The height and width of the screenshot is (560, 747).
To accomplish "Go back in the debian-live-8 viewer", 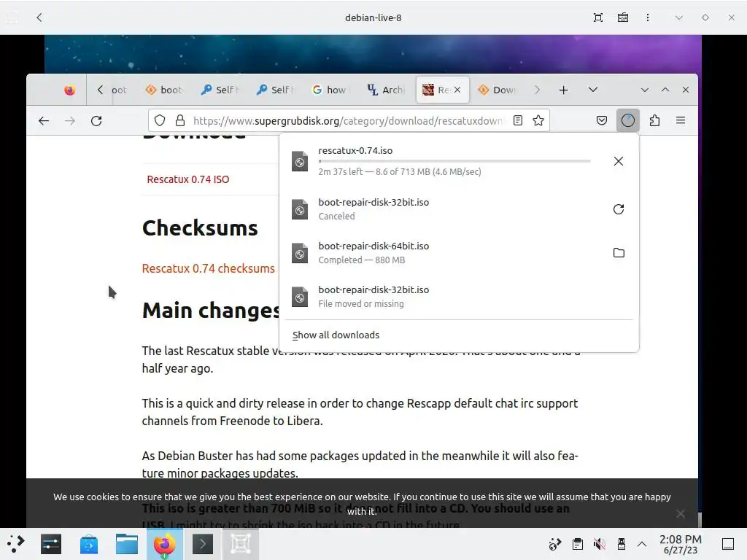I will (39, 17).
